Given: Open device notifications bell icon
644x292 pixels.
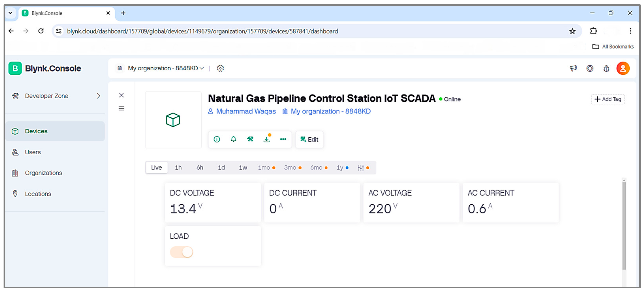Looking at the screenshot, I should (x=233, y=139).
